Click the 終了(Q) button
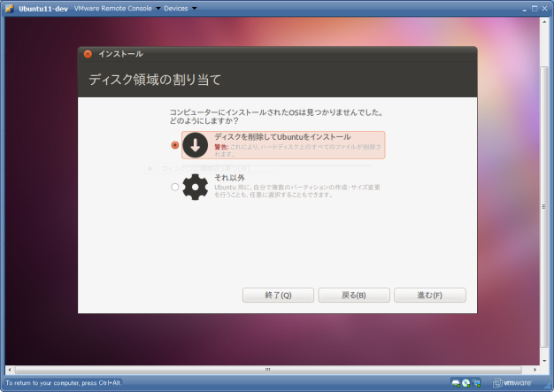The width and height of the screenshot is (554, 392). tap(278, 296)
